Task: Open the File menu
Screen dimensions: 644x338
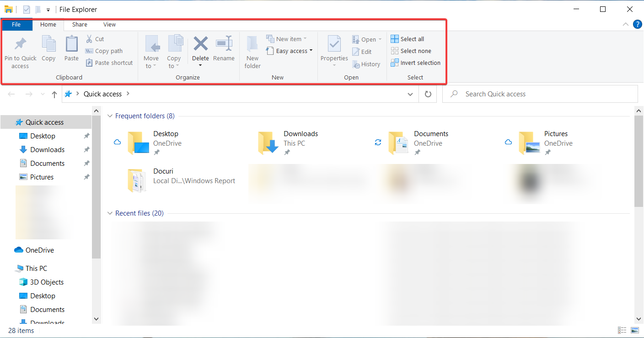Action: coord(16,25)
